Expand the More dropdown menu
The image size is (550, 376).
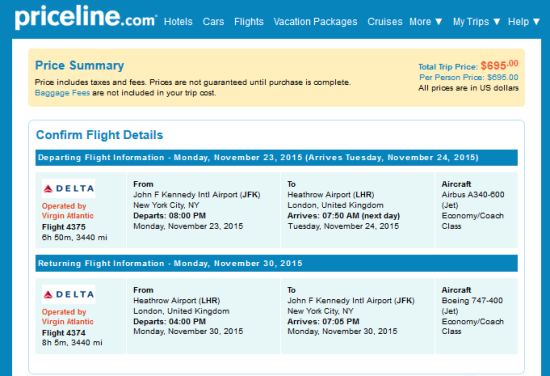pyautogui.click(x=425, y=22)
